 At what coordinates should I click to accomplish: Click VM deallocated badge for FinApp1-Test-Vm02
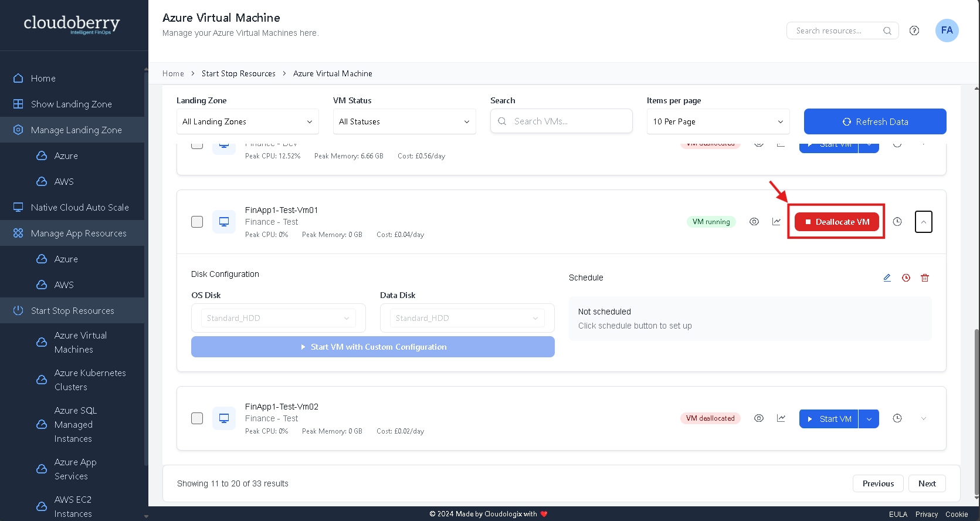710,418
